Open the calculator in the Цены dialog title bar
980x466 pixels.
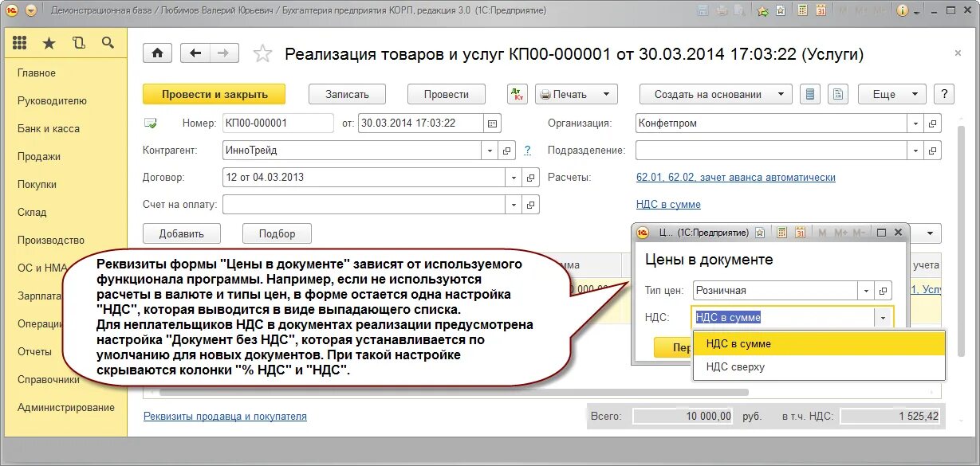781,233
